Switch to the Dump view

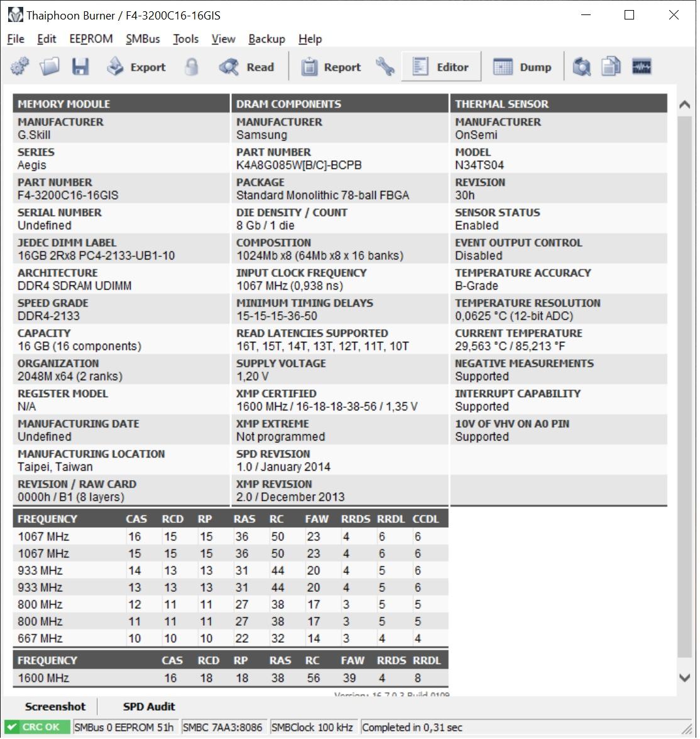point(522,67)
